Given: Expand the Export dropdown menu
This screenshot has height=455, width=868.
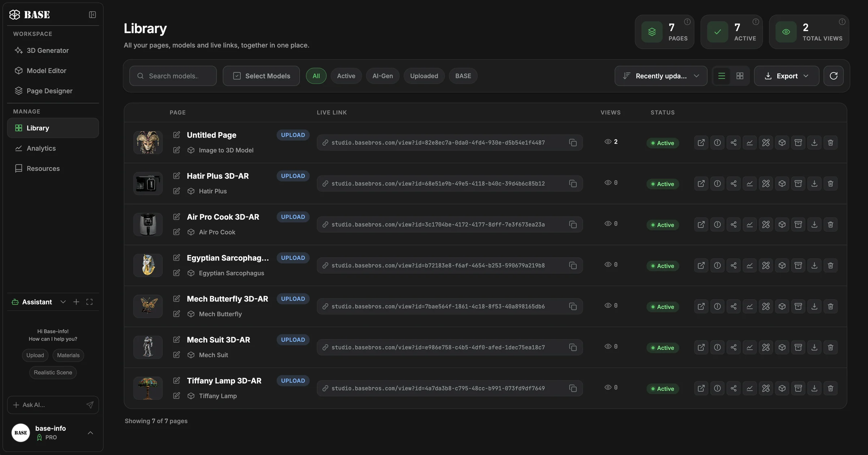Looking at the screenshot, I should [x=786, y=76].
